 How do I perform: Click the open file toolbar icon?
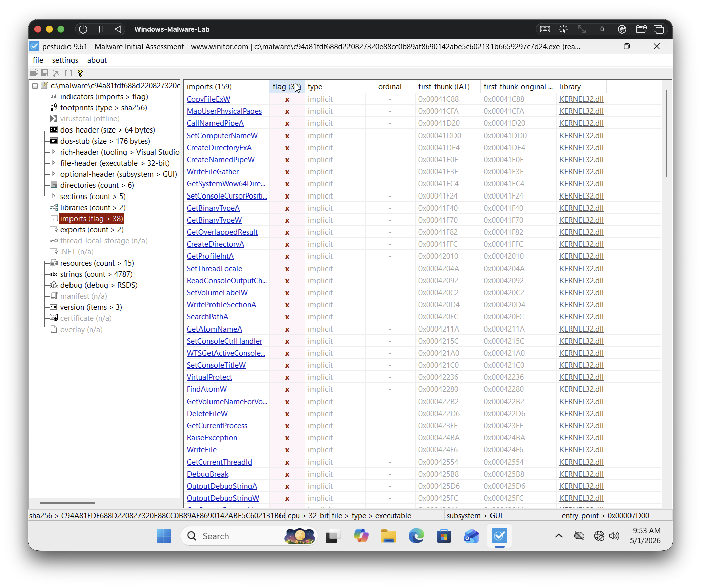click(34, 73)
